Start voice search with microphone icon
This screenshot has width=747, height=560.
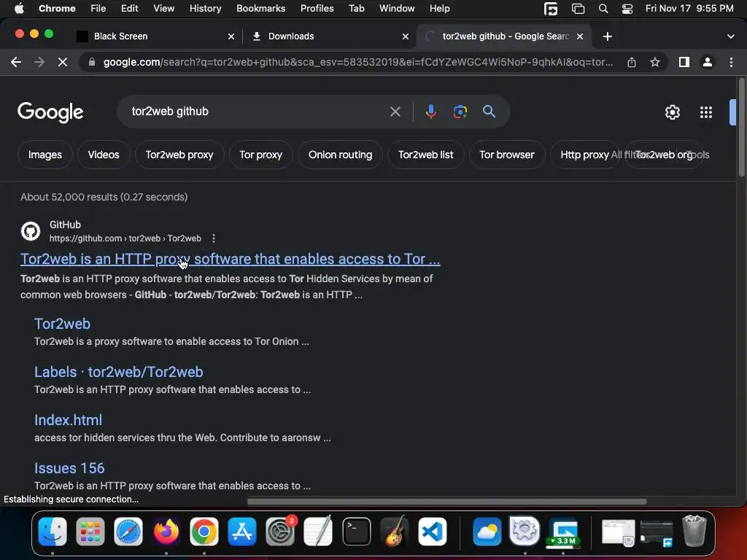430,112
